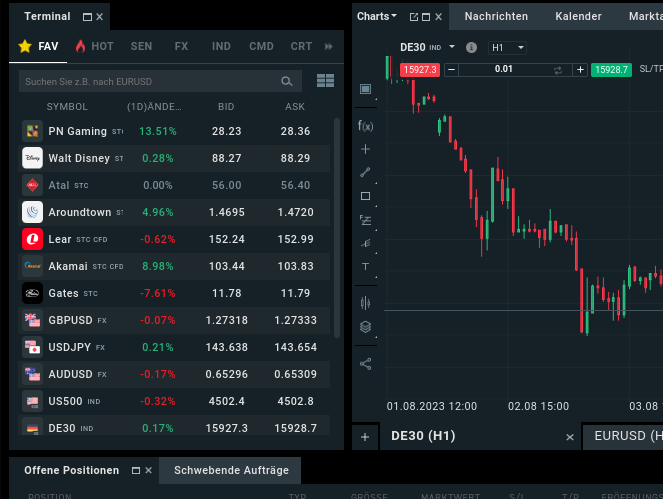The width and height of the screenshot is (663, 499).
Task: Click the symbol search input field
Action: click(160, 81)
